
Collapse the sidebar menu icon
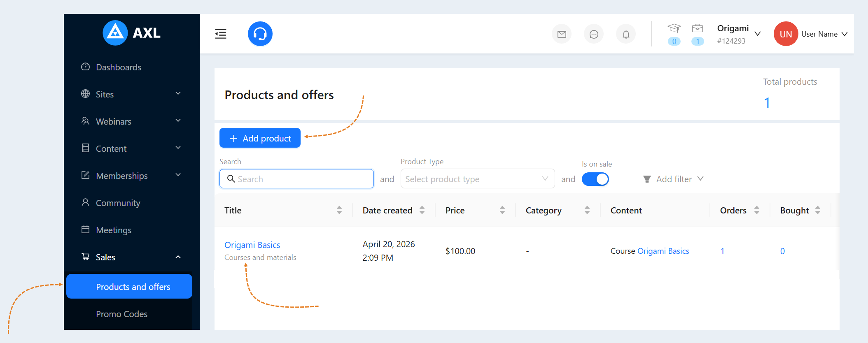click(x=221, y=34)
